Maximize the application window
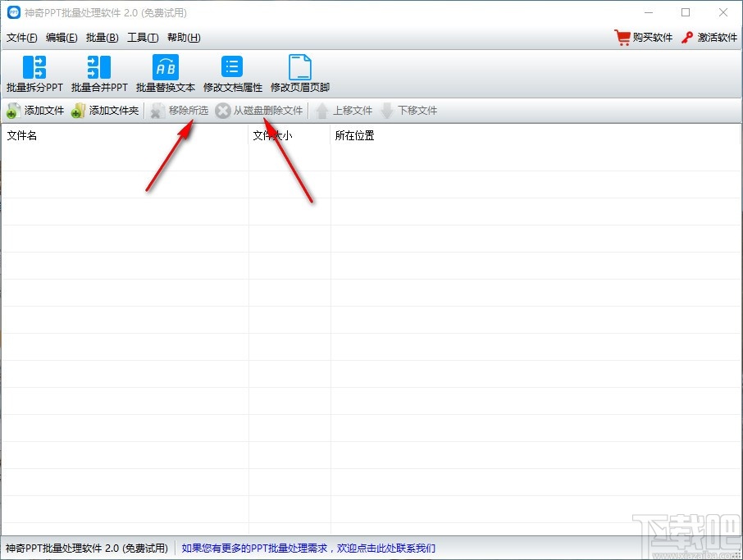Image resolution: width=743 pixels, height=560 pixels. coord(686,12)
